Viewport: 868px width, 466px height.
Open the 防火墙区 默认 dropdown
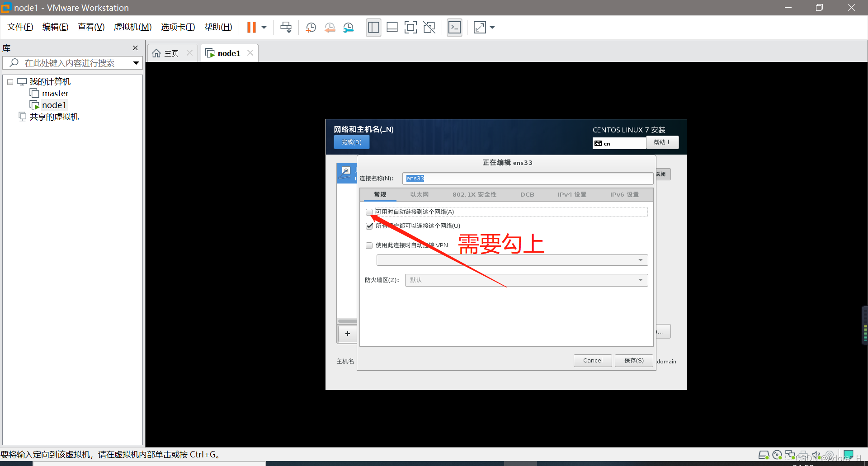coord(526,280)
